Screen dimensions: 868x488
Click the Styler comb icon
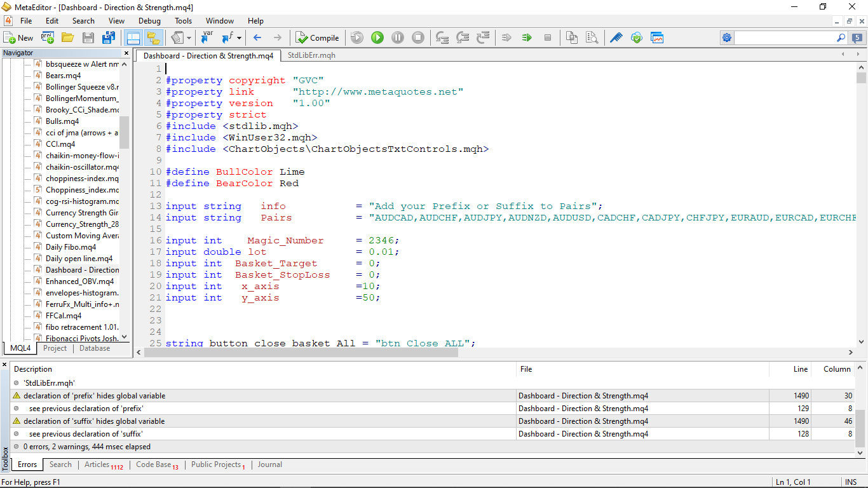pyautogui.click(x=616, y=37)
